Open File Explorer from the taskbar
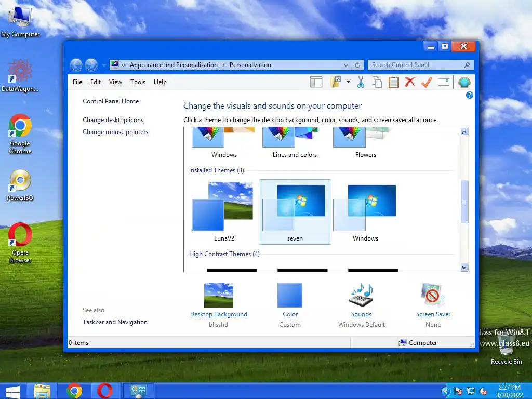The image size is (532, 399). pos(42,391)
